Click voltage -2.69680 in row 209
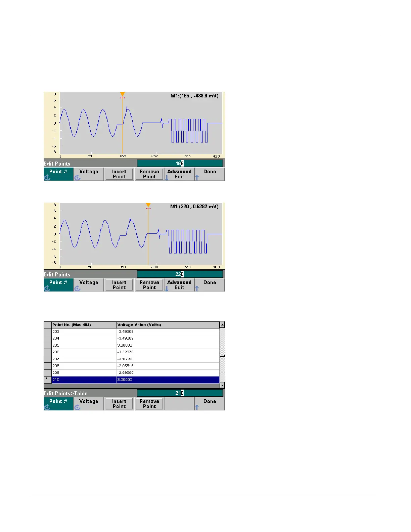The height and width of the screenshot is (532, 411). 168,373
